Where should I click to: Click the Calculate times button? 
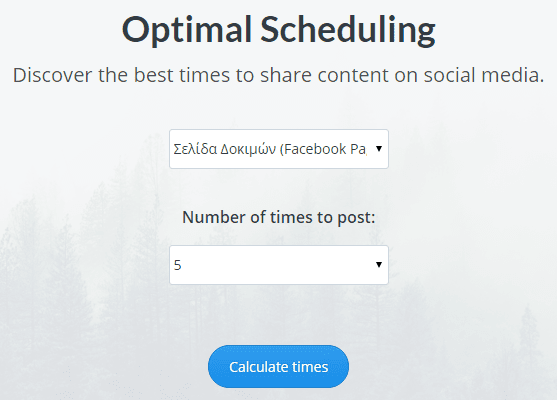[278, 366]
